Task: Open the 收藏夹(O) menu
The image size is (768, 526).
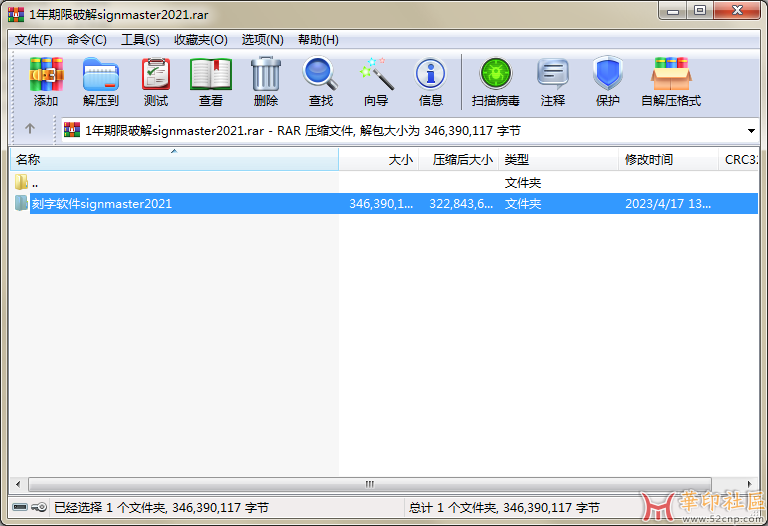Action: point(200,40)
